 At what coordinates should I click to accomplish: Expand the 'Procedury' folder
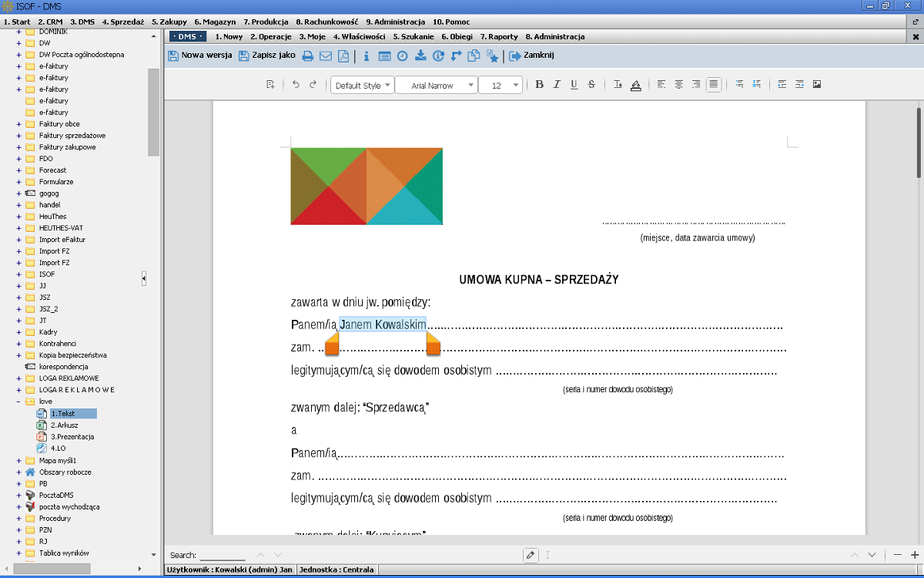(x=18, y=519)
